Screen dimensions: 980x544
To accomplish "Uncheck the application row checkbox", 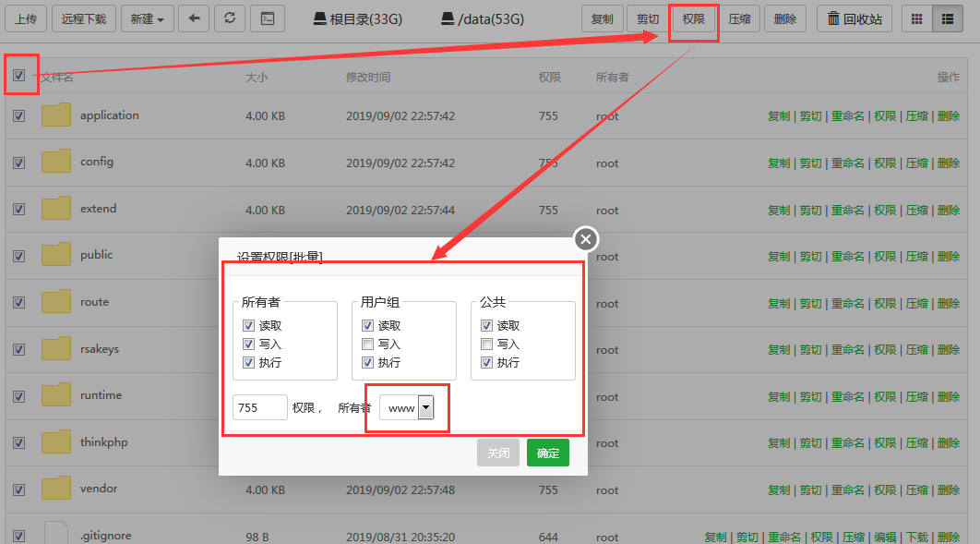I will [18, 115].
